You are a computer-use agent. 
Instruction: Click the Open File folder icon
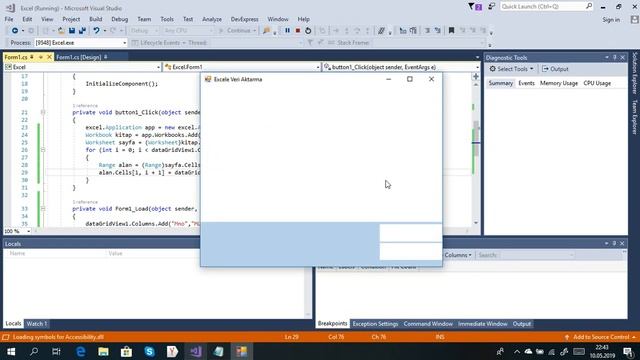61,31
